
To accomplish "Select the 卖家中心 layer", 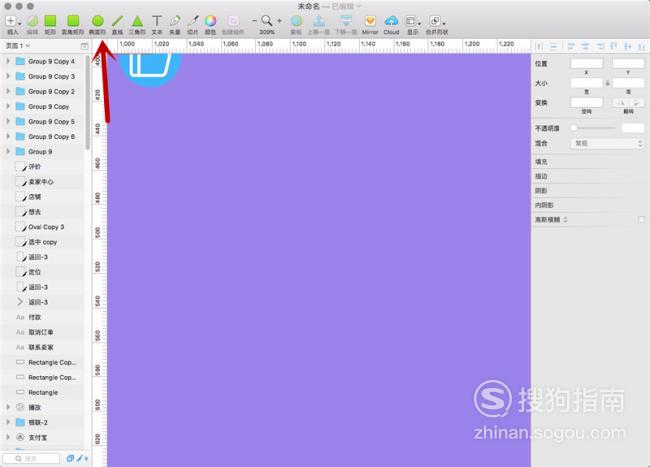I will click(43, 182).
